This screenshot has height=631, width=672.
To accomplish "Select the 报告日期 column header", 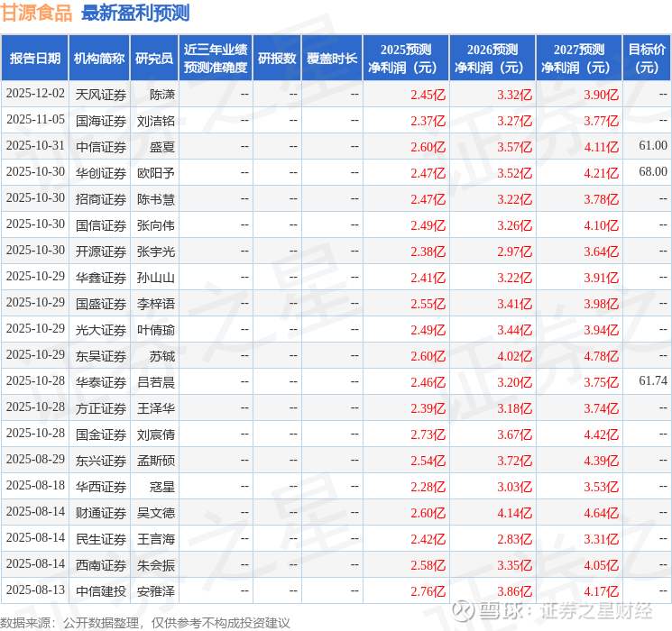I will [x=34, y=58].
